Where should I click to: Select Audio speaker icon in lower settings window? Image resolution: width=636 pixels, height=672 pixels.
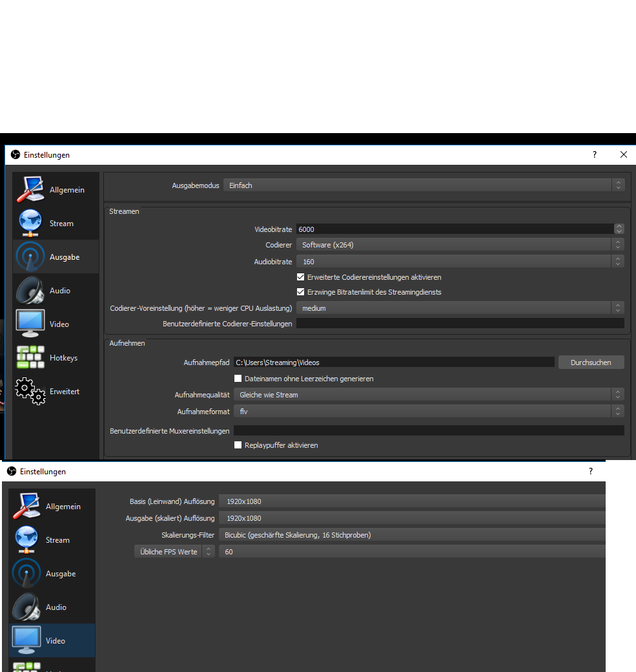tap(26, 607)
